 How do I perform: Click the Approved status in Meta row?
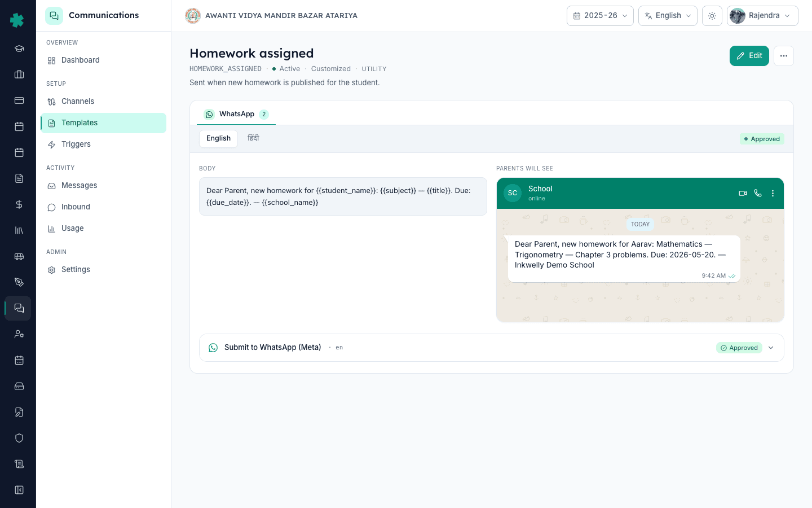click(739, 348)
